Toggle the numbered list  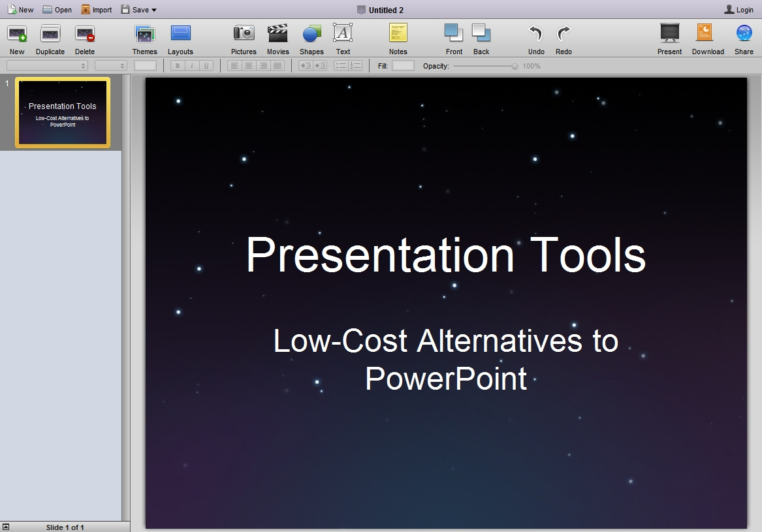point(355,65)
